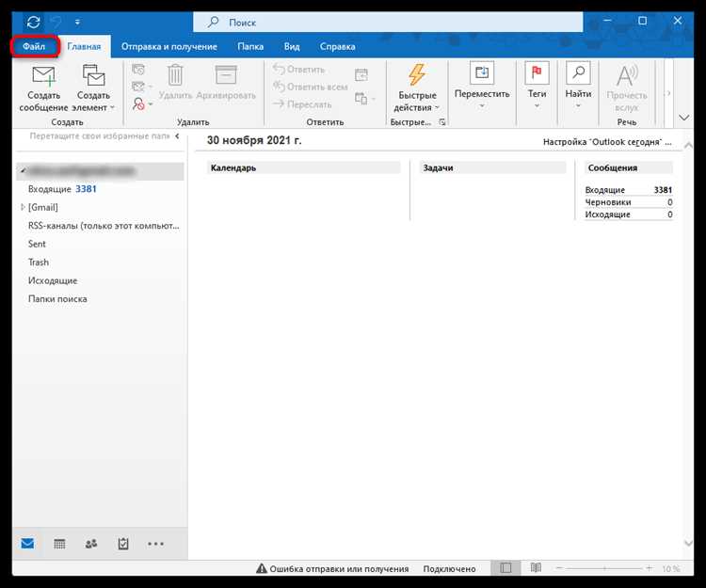Open Входящие link under Сообщения

(x=604, y=190)
